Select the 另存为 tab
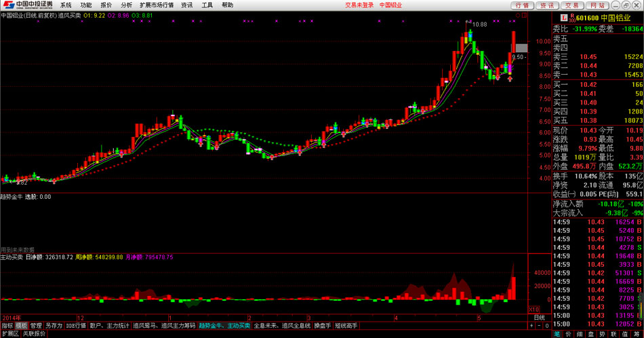 (x=54, y=326)
